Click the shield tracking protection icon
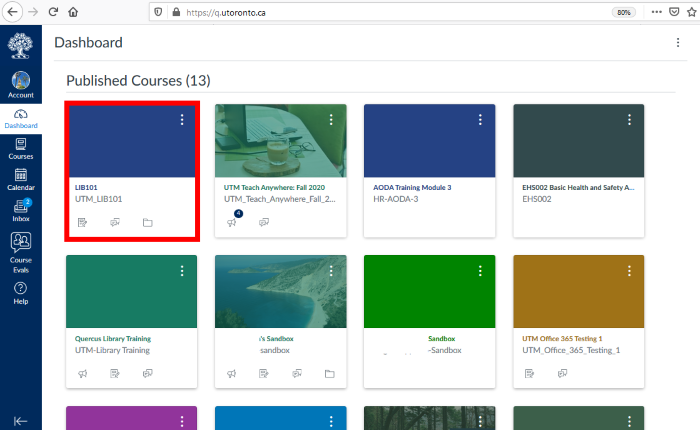Screen dimensions: 700x430 (x=158, y=12)
